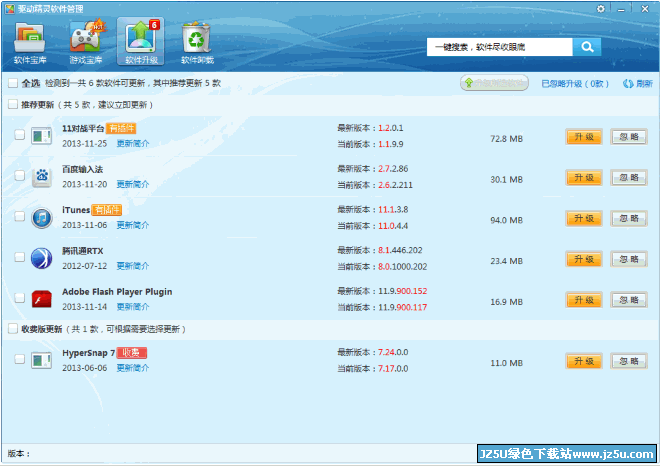660x466 pixels.
Task: Click the Adobe Flash Player red icon
Action: [42, 299]
